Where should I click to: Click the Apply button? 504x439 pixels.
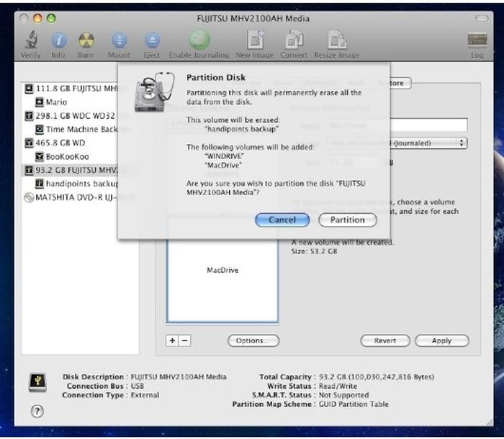click(x=442, y=340)
